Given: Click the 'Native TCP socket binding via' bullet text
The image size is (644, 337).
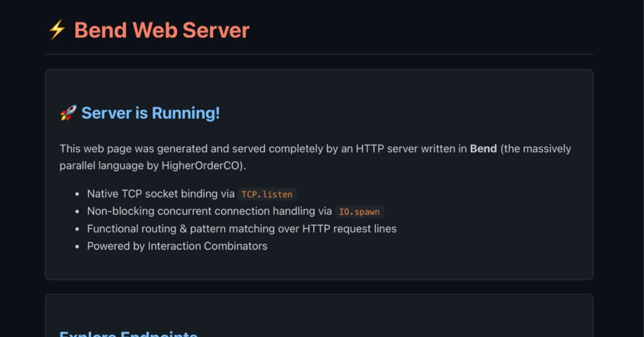Looking at the screenshot, I should [x=161, y=194].
